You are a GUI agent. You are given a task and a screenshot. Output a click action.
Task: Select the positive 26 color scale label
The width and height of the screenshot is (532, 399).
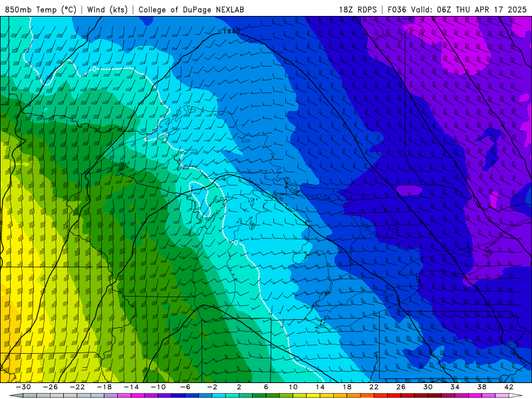click(x=401, y=387)
